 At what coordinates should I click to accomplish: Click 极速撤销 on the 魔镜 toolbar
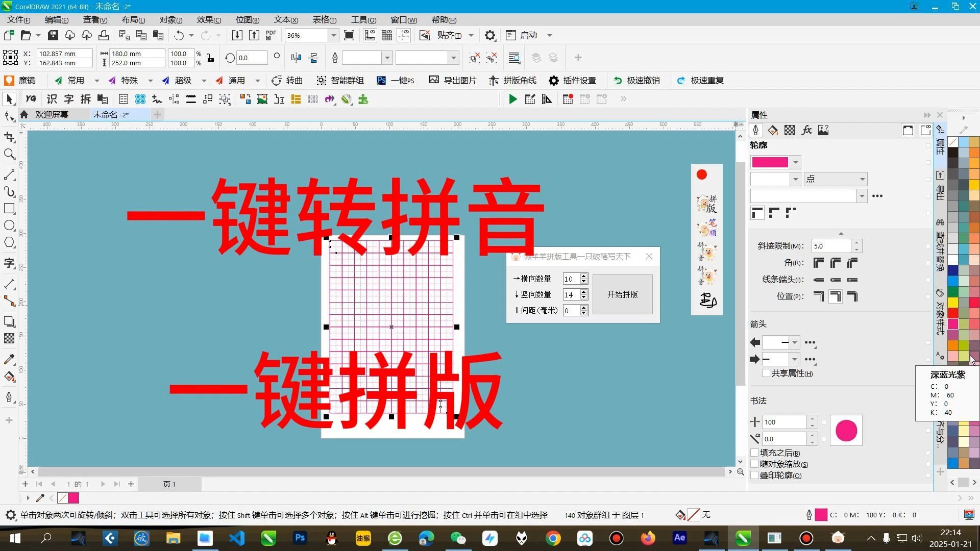coord(637,80)
